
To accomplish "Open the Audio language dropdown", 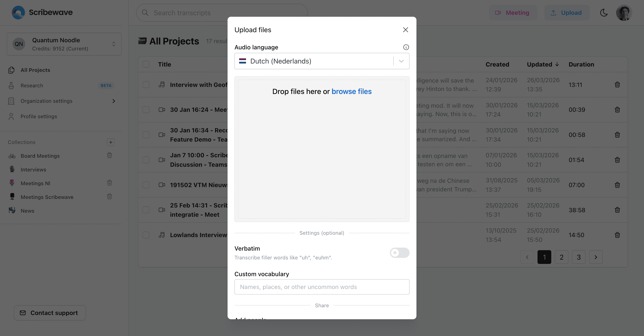I will point(401,61).
